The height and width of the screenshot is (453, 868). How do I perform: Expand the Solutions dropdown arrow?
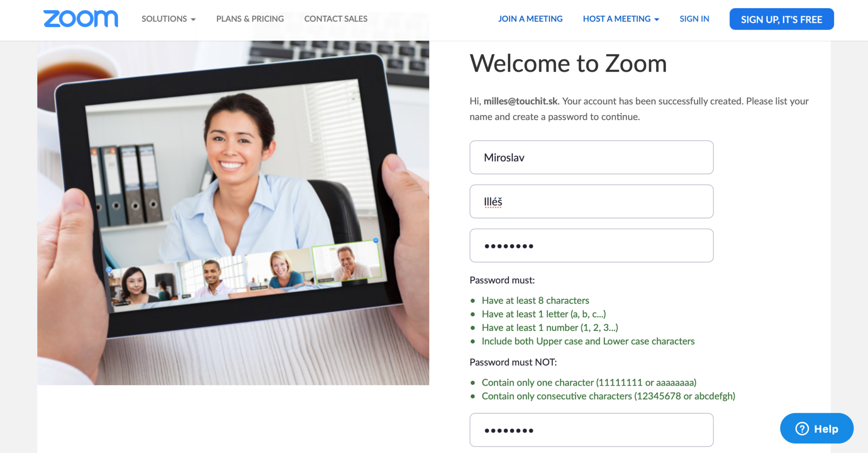click(193, 19)
